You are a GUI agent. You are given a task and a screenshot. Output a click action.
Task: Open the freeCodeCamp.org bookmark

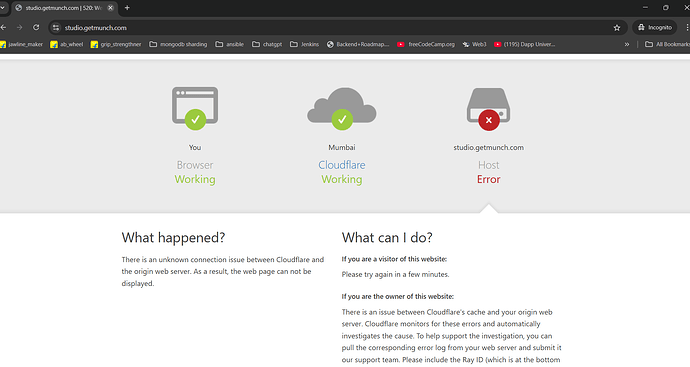(426, 44)
